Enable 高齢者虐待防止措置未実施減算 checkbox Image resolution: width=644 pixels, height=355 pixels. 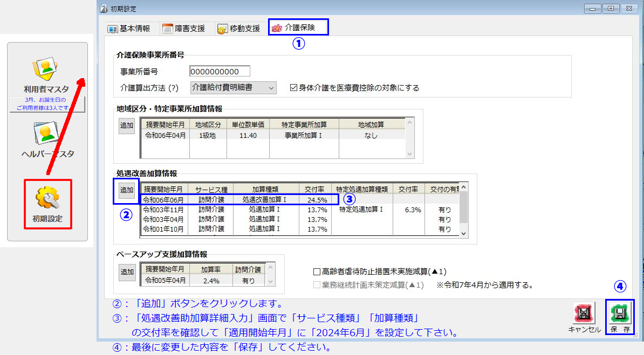pos(317,272)
